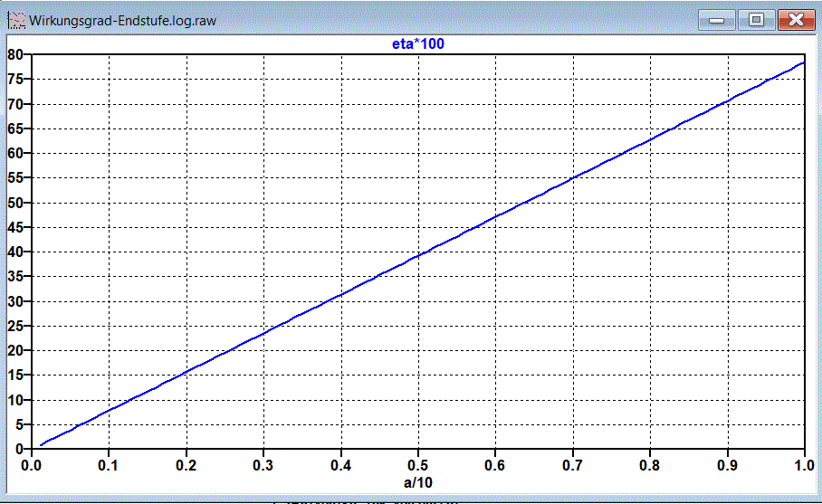This screenshot has height=504, width=822.
Task: Maximize the Wirkungsgrad-Endstufe.log.raw window
Action: click(x=756, y=20)
